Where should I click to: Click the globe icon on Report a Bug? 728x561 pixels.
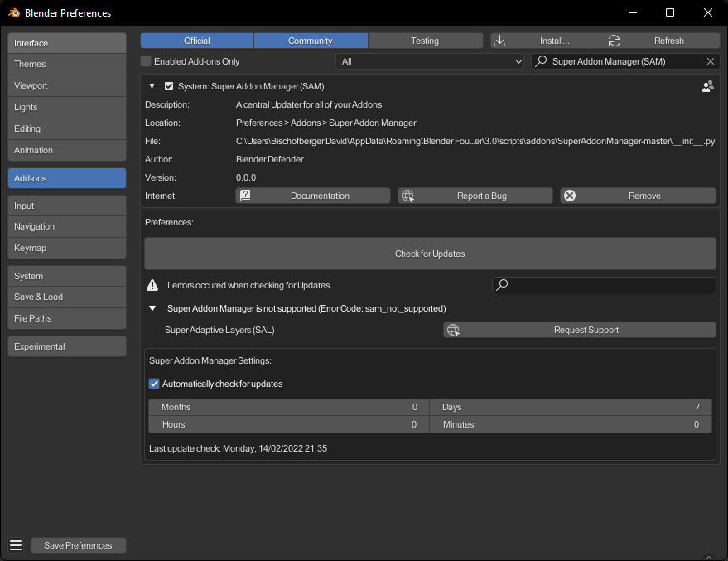click(407, 196)
